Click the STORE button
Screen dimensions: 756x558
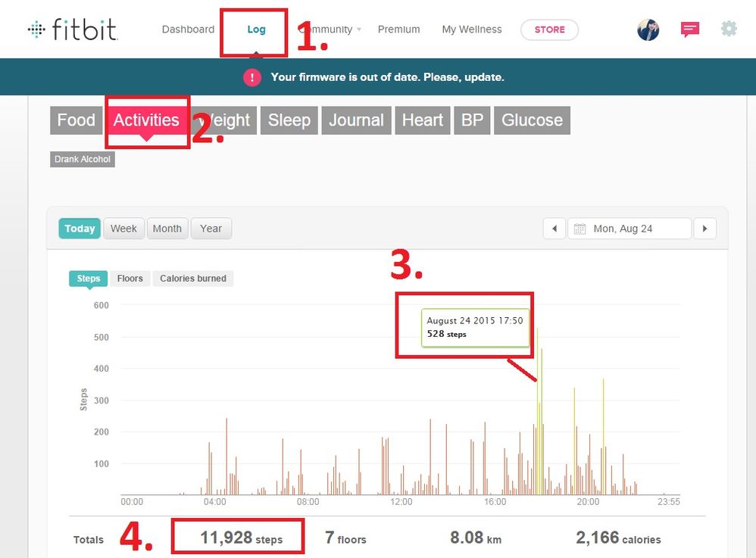coord(550,30)
